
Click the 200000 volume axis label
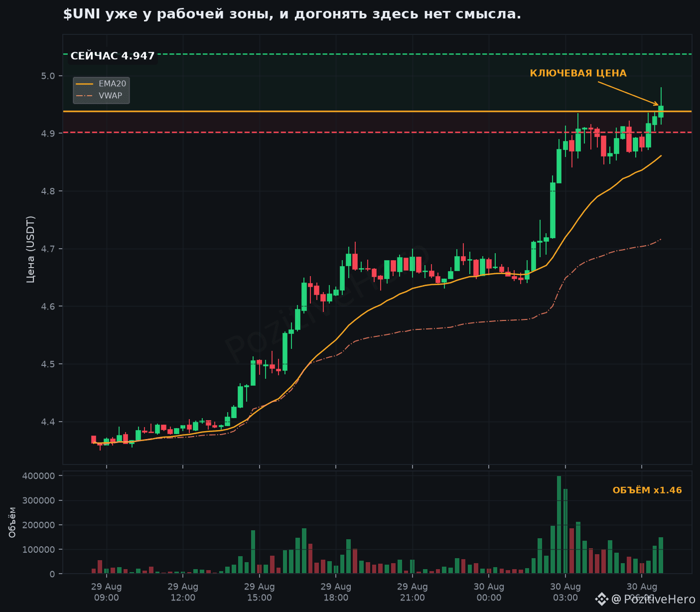(39, 525)
